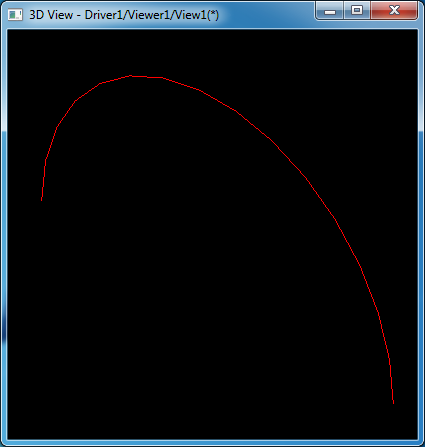Select the red curve's left endpoint
Screen dimensions: 425x447
(x=42, y=199)
